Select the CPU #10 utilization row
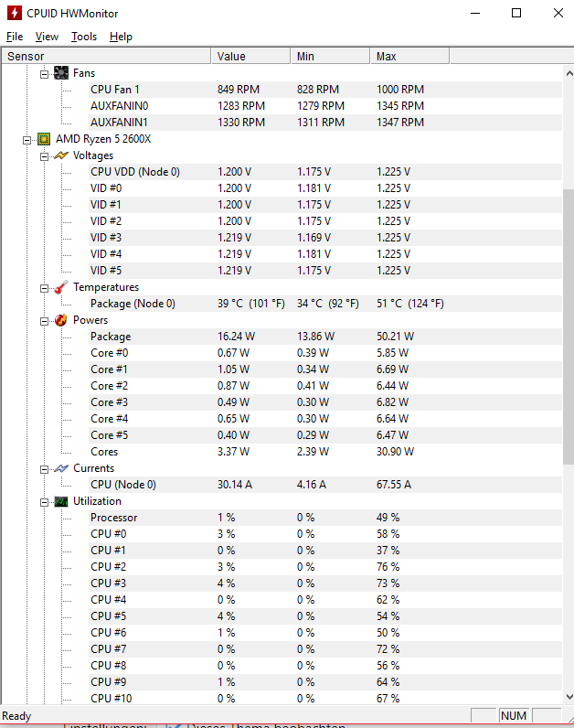Screen dimensions: 574x728 (325, 699)
